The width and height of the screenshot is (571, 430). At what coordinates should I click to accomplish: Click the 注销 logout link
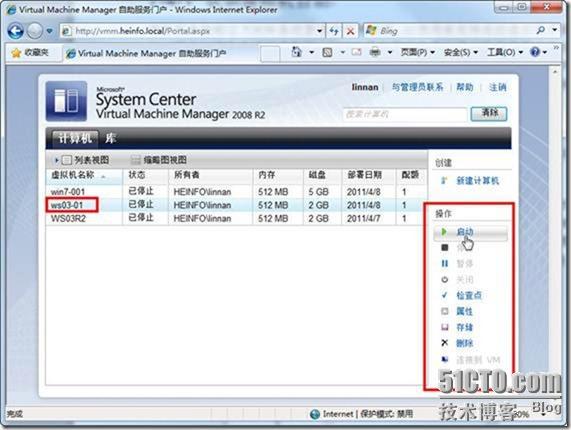pyautogui.click(x=497, y=87)
